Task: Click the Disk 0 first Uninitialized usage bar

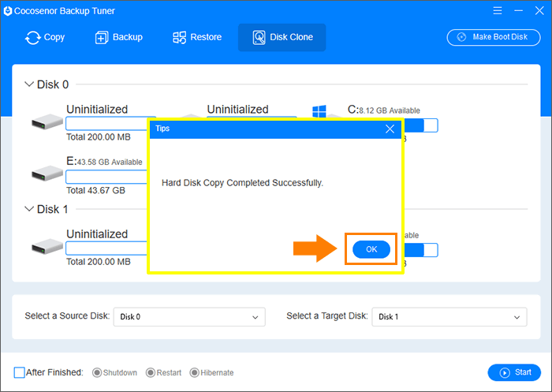Action: [x=106, y=123]
